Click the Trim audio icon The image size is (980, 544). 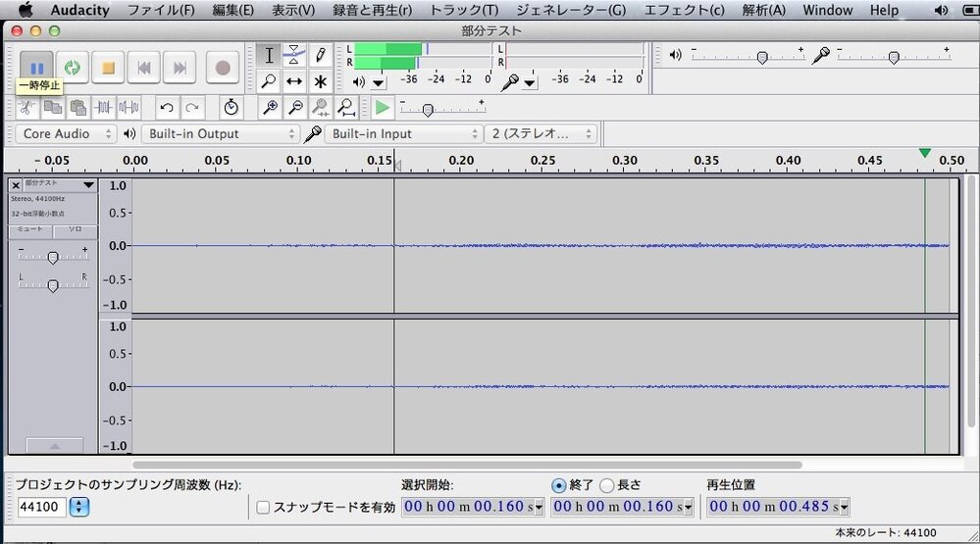pyautogui.click(x=103, y=108)
